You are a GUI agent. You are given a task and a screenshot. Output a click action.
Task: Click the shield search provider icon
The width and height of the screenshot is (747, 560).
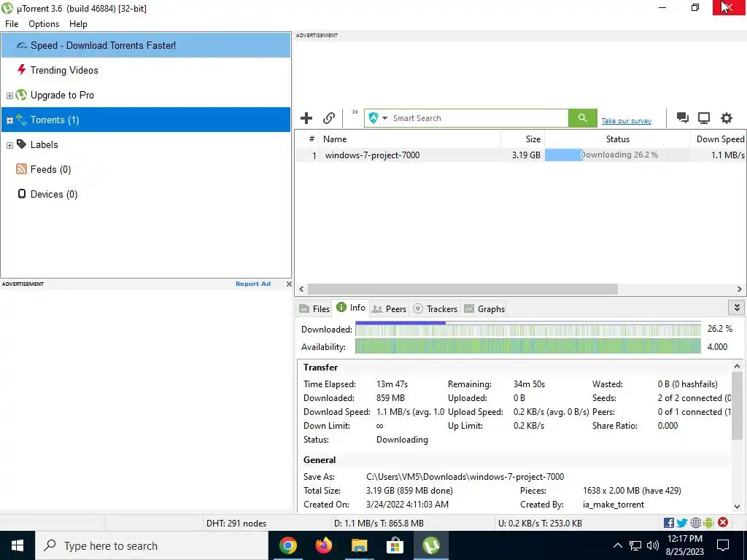(x=373, y=118)
